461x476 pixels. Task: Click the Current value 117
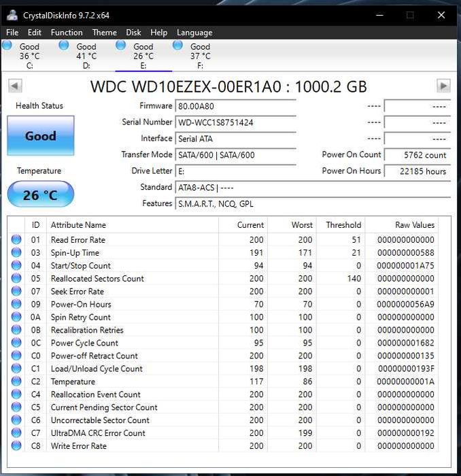(256, 381)
